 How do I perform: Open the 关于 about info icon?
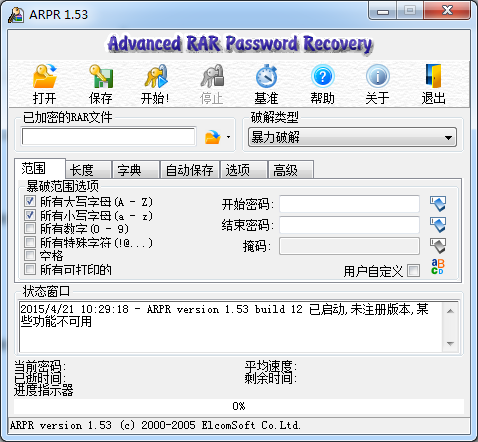pos(378,76)
